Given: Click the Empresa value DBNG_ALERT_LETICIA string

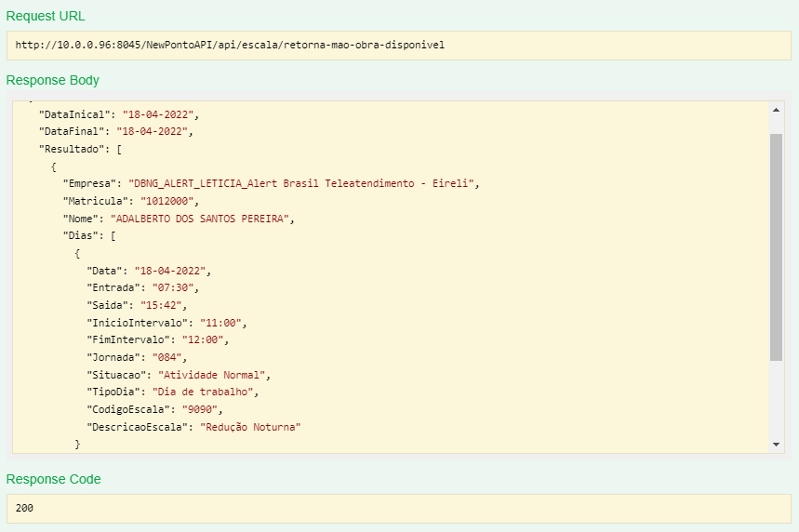Looking at the screenshot, I should click(303, 183).
